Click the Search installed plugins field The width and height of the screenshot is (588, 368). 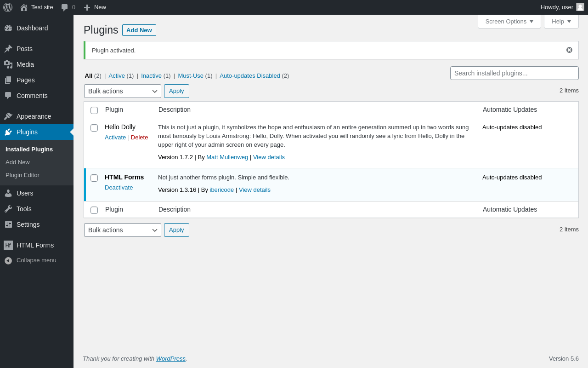coord(514,73)
